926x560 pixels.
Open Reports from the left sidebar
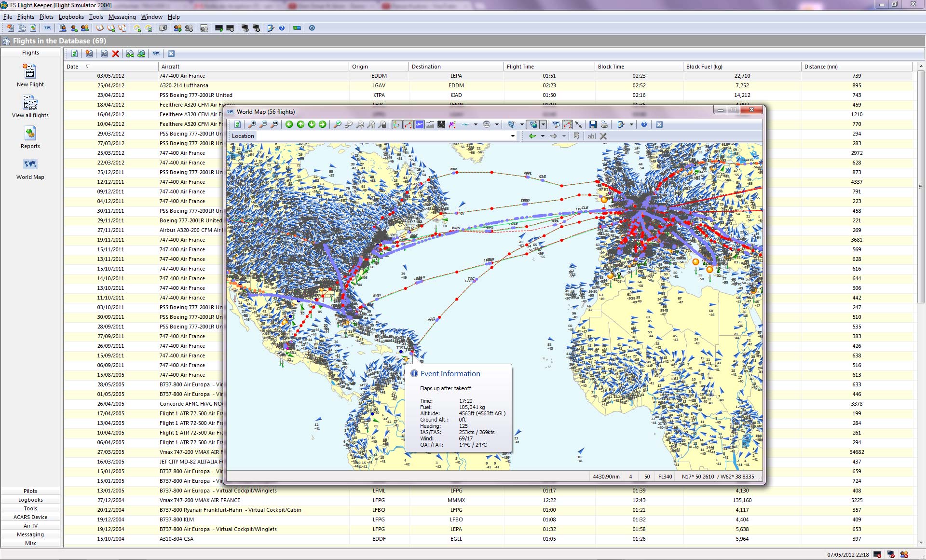coord(30,134)
